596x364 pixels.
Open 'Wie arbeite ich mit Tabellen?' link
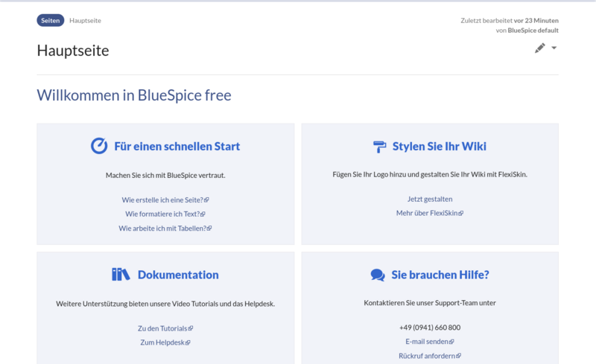click(162, 228)
